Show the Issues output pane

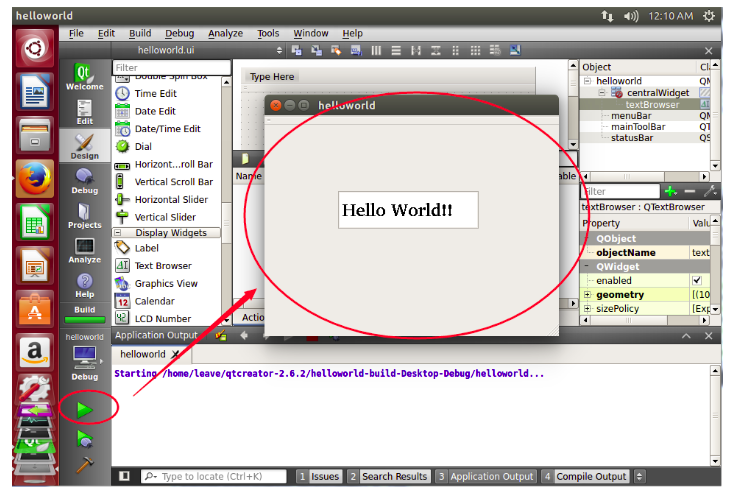point(320,477)
